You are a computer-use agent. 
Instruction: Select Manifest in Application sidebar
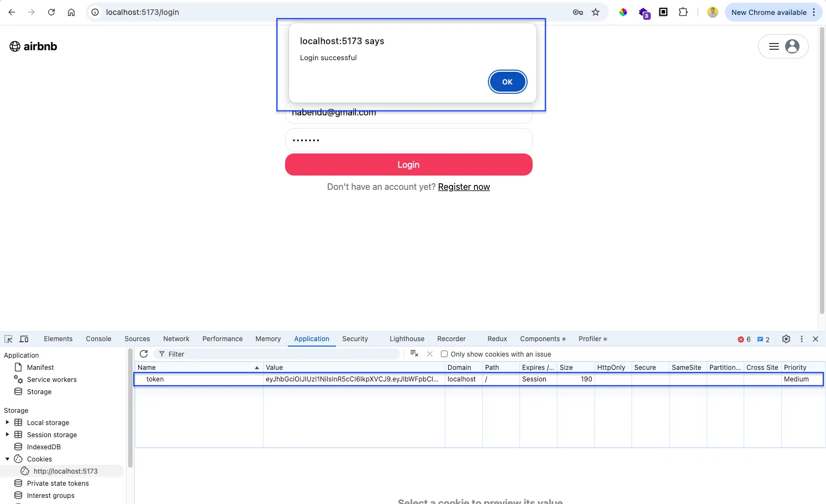pos(40,367)
